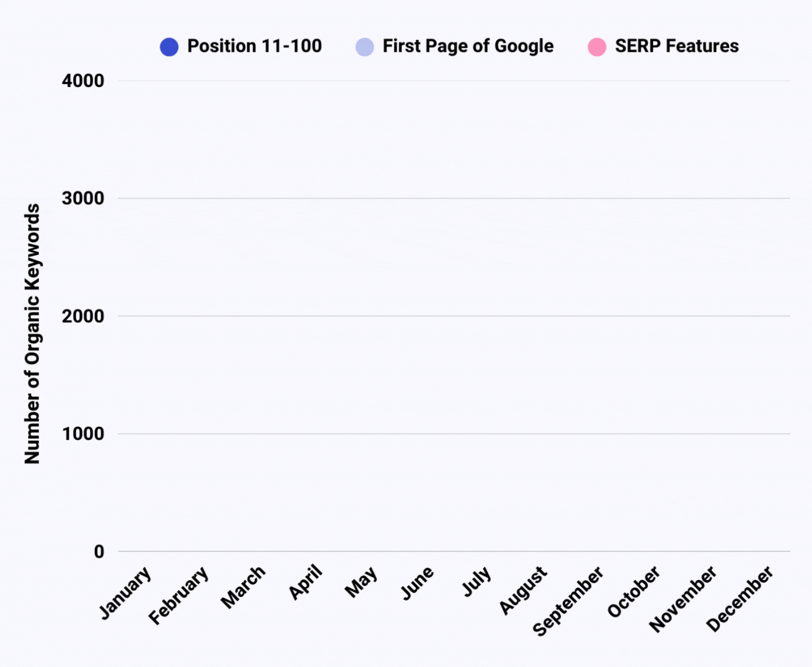
Task: Select the May axis label
Action: coord(361,583)
